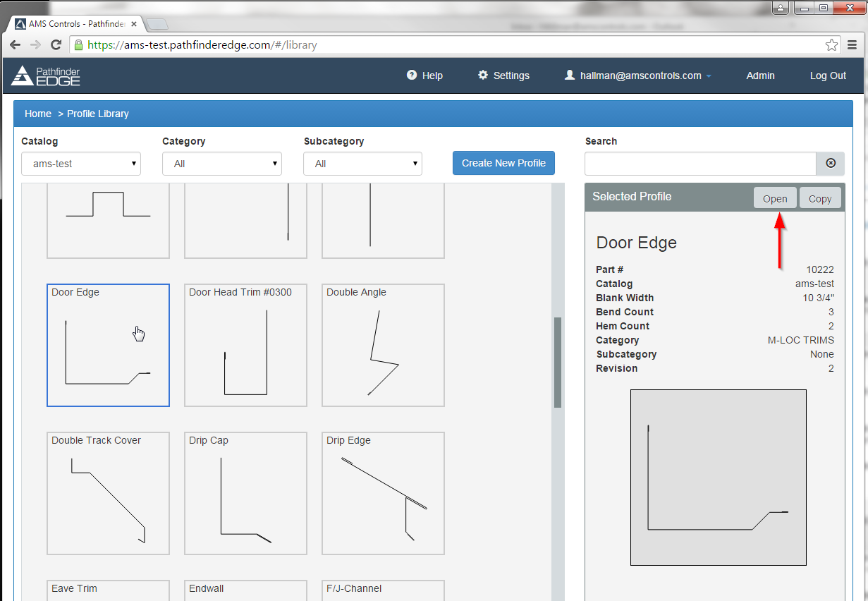Viewport: 868px width, 601px height.
Task: Open the Catalog dropdown
Action: [x=81, y=164]
